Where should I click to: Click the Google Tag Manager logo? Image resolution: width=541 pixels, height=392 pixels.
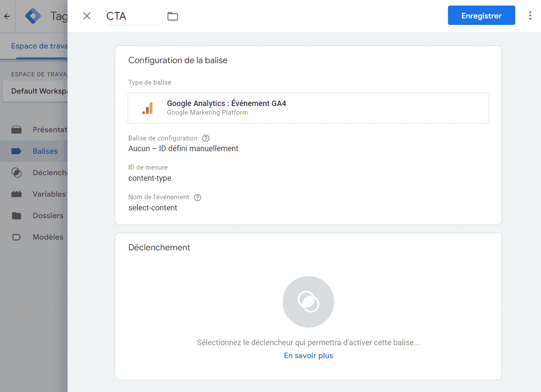33,16
